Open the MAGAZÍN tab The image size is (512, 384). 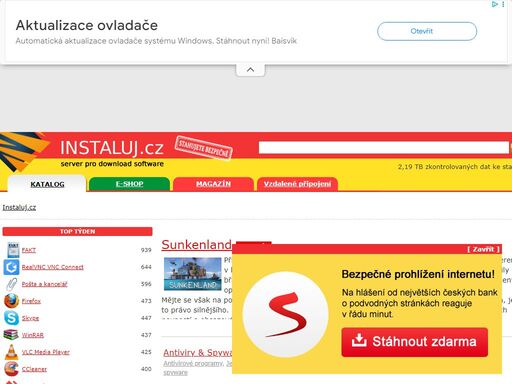213,184
